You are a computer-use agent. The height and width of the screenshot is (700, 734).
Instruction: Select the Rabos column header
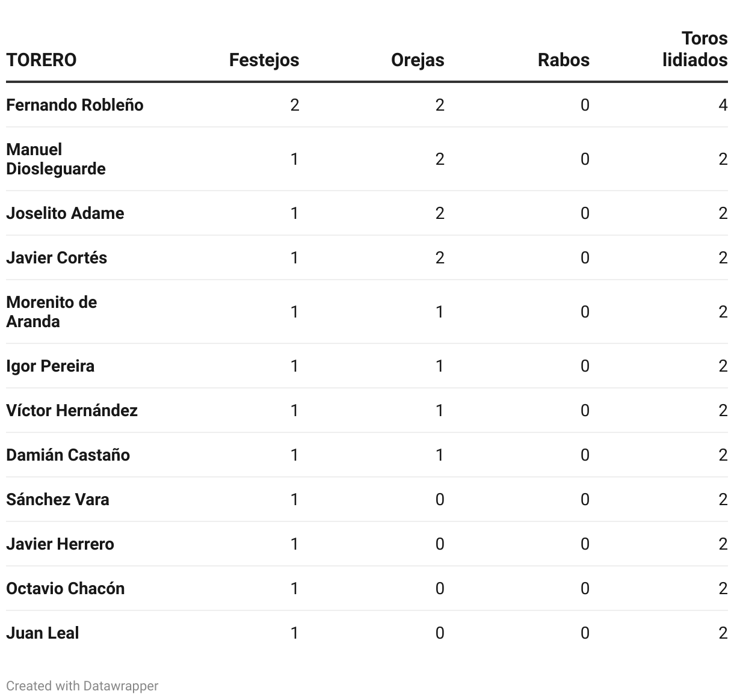point(563,60)
